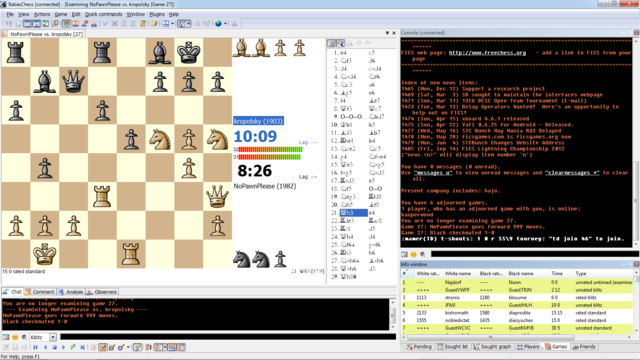Open the Sought graph tab
640x360 pixels.
point(492,347)
